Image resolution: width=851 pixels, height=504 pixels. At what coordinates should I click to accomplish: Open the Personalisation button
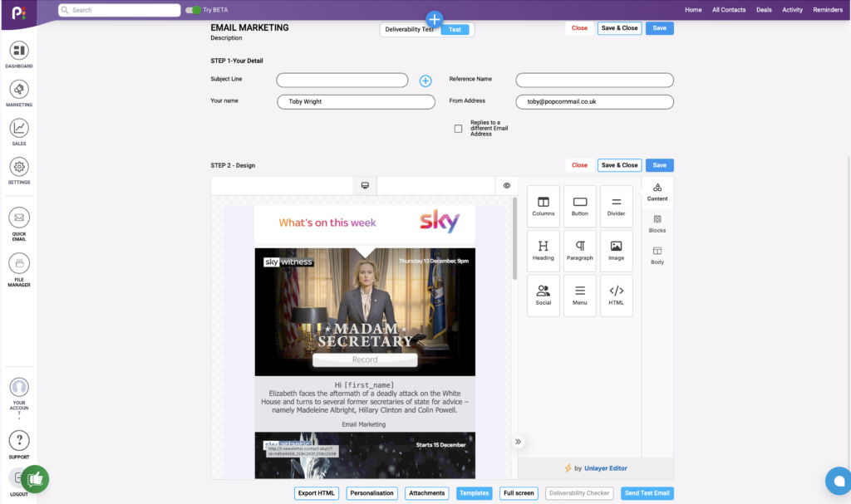(371, 493)
